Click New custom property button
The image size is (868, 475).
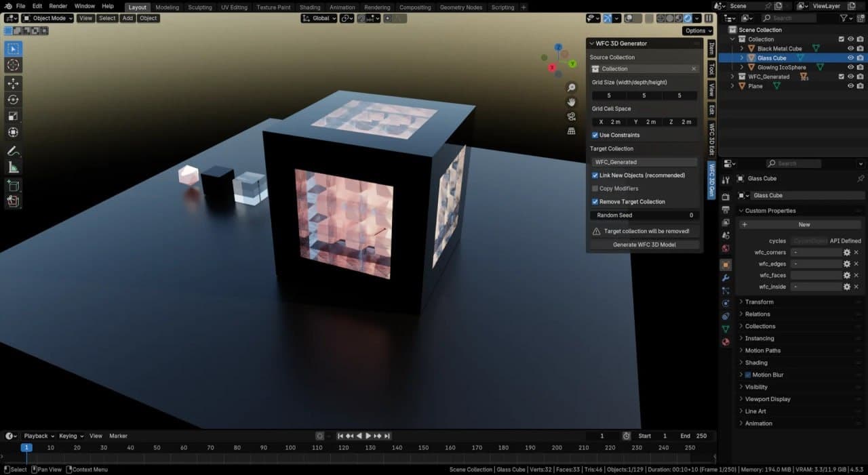[800, 224]
